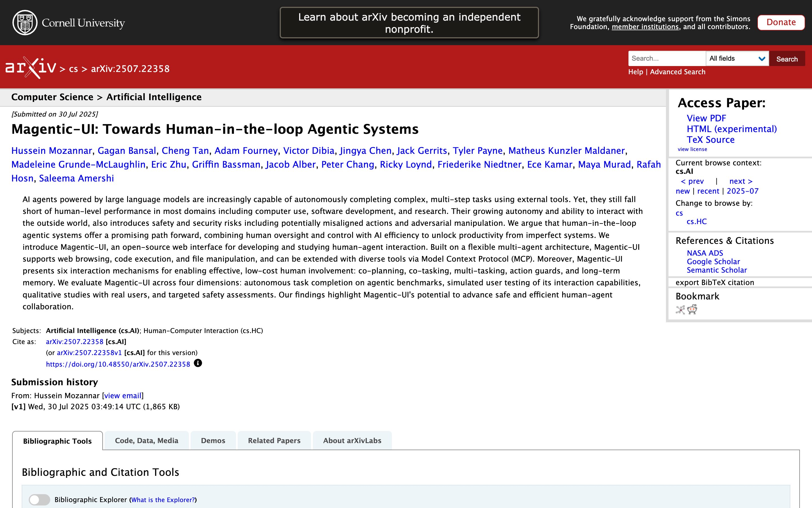Click the arXiv logo in red header
Viewport: 812px width, 508px height.
30,67
